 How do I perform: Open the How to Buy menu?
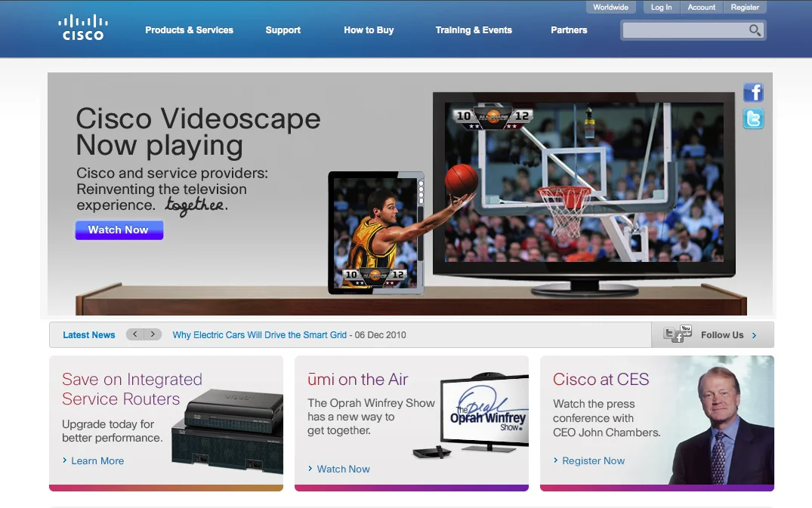369,30
